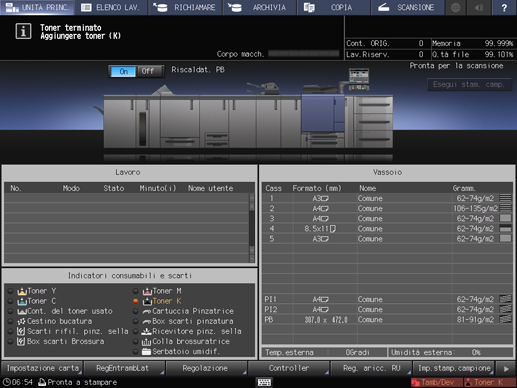Click printer icon next to Pronta a stampare
This screenshot has height=388, width=517.
point(42,382)
